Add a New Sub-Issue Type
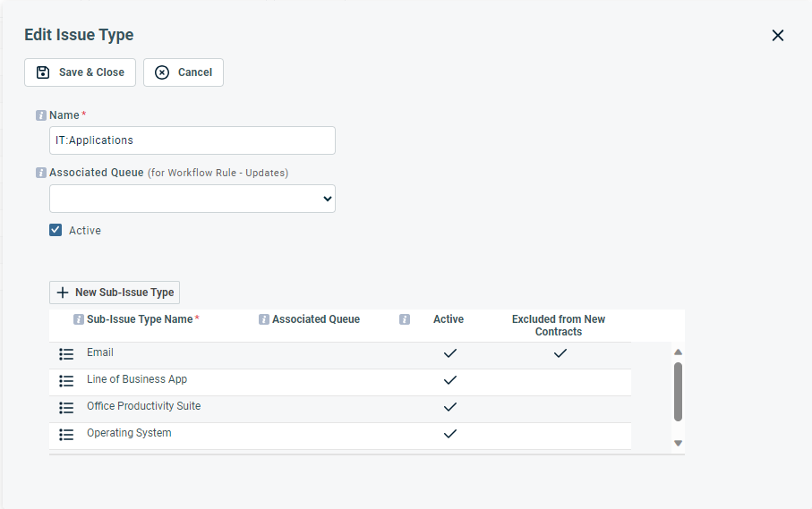The height and width of the screenshot is (509, 812). [115, 293]
